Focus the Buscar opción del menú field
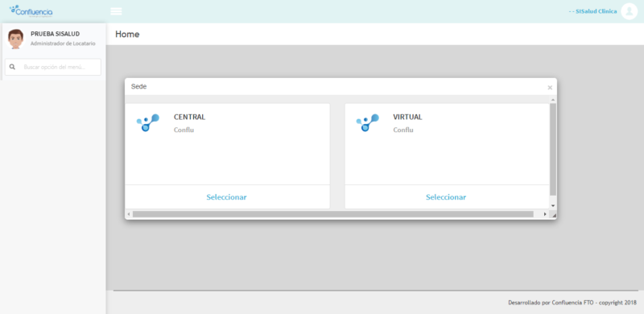644x314 pixels. [52, 67]
